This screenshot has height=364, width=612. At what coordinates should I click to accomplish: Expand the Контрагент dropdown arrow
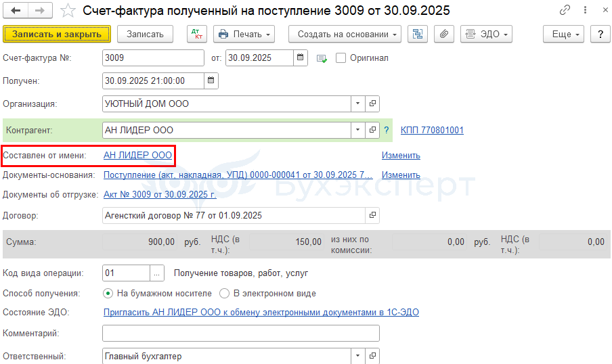(x=357, y=130)
